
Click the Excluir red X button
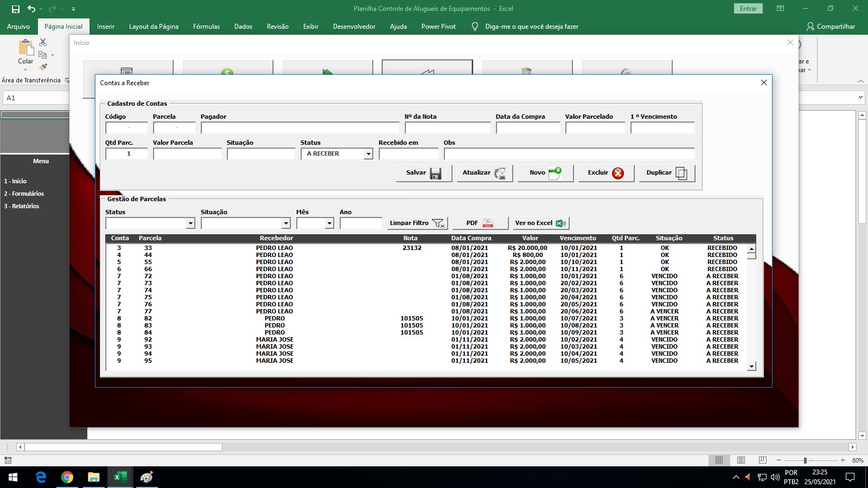click(x=606, y=173)
